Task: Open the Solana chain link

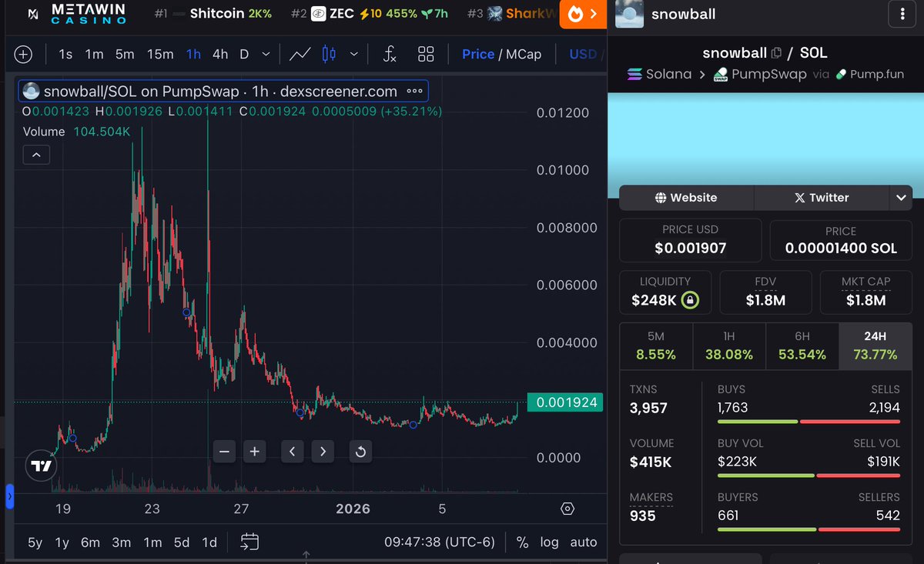Action: click(x=659, y=75)
